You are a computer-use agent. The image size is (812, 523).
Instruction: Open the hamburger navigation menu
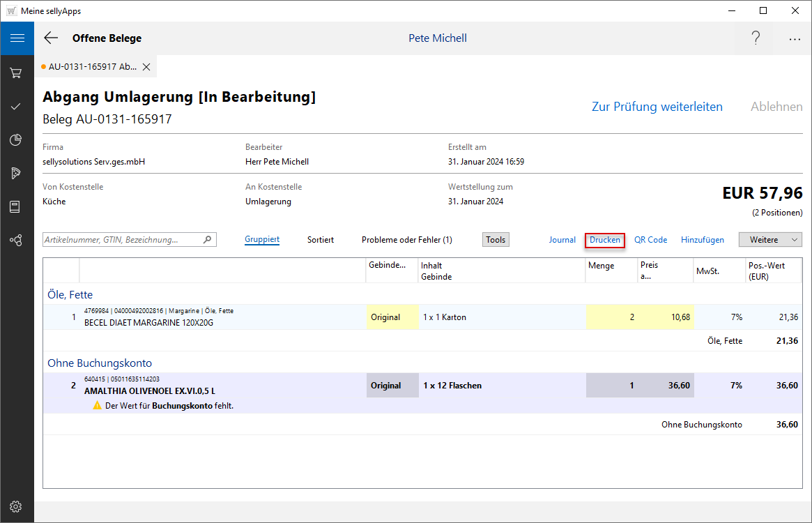[17, 38]
